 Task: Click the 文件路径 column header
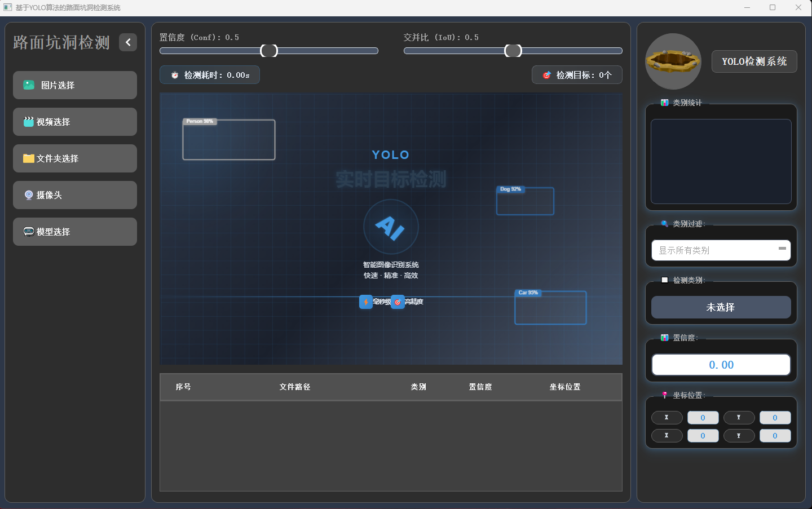click(295, 387)
